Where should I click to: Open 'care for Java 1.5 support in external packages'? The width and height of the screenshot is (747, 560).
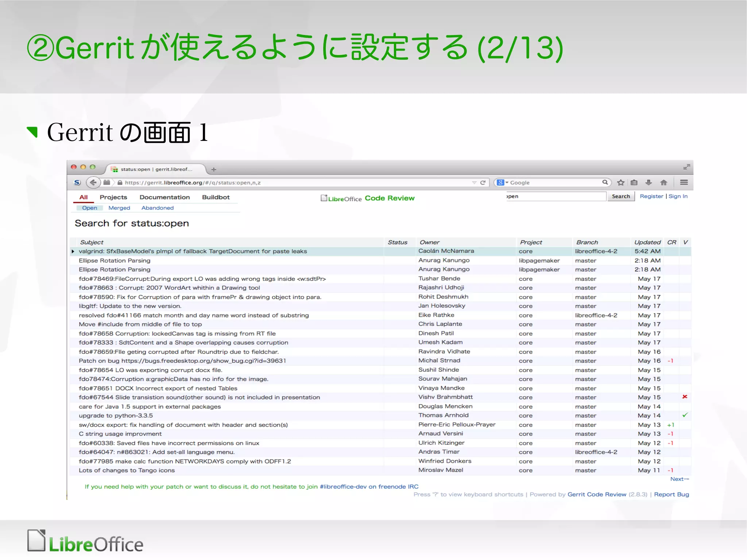[150, 406]
